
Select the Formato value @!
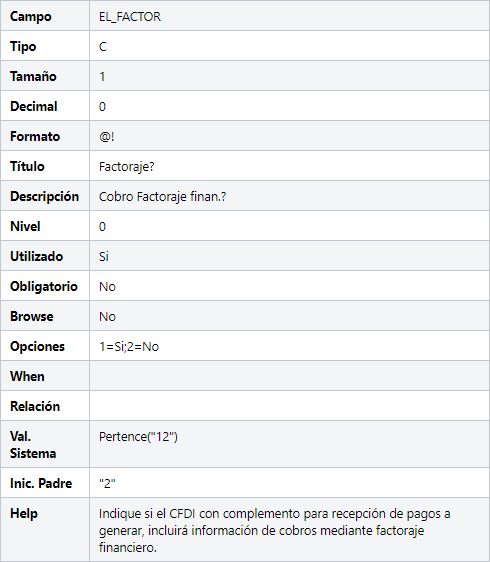coord(106,137)
